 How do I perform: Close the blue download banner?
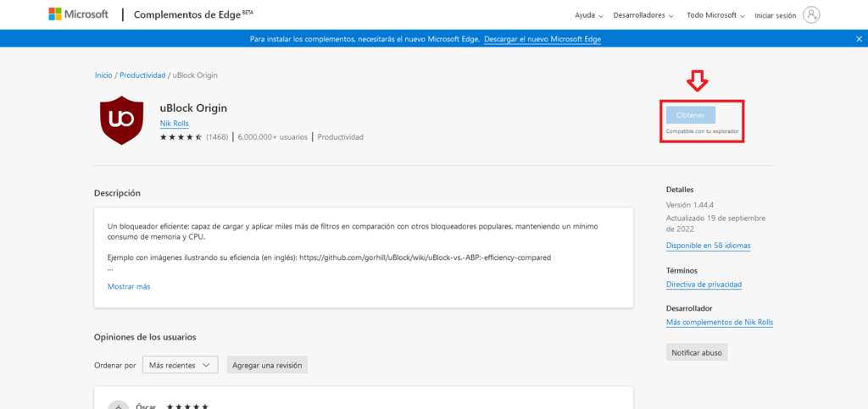click(860, 39)
